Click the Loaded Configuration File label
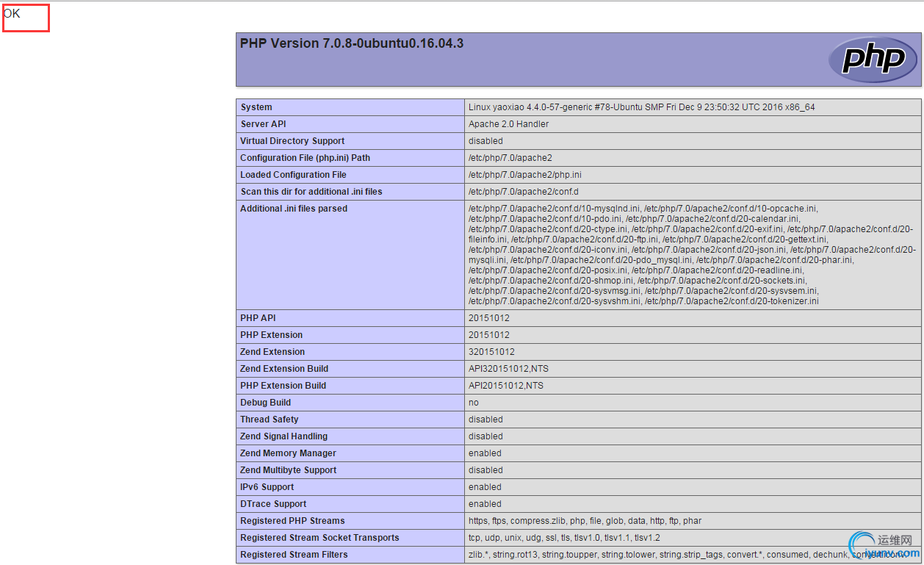Image resolution: width=924 pixels, height=565 pixels. coord(293,175)
